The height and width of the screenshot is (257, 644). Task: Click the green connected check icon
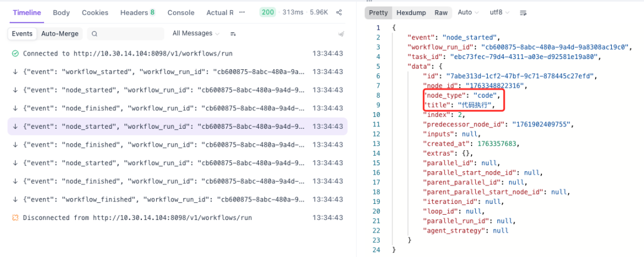[15, 54]
